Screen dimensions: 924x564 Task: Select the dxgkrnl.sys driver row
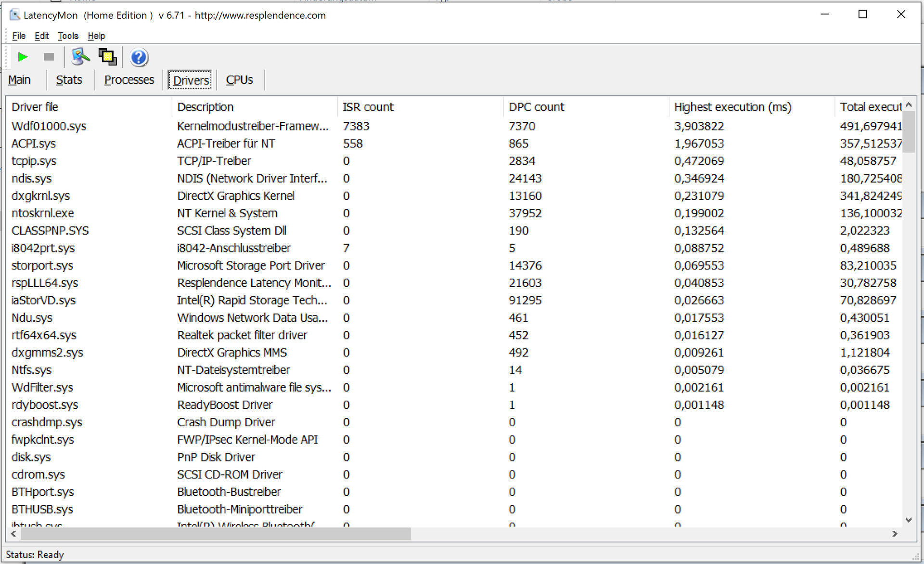[40, 196]
